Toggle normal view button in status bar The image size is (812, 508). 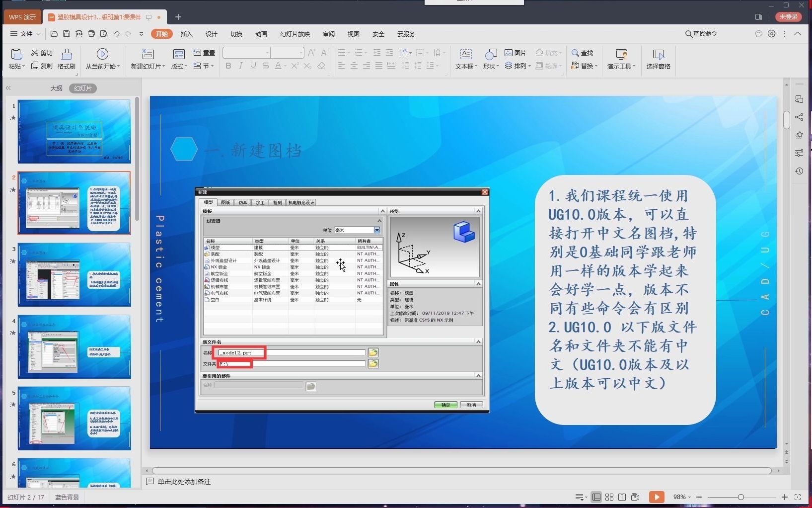point(596,497)
